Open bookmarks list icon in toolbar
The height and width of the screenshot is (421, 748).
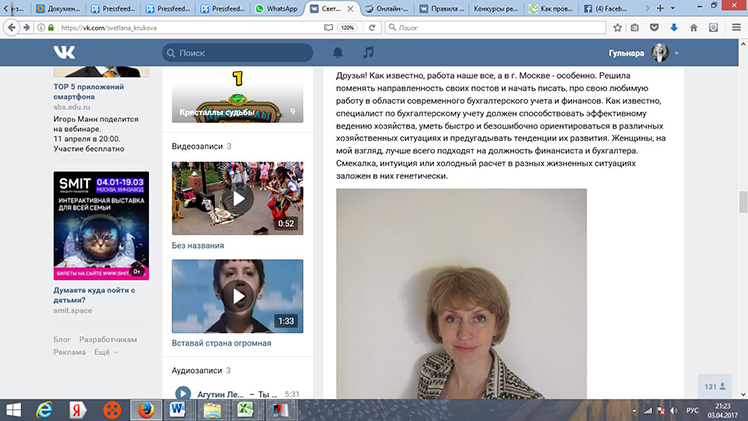tap(634, 28)
